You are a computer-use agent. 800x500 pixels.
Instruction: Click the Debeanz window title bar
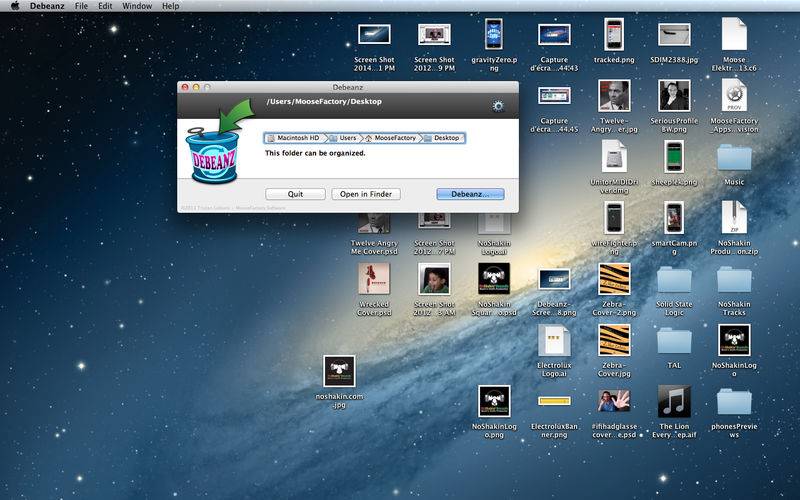pos(348,87)
